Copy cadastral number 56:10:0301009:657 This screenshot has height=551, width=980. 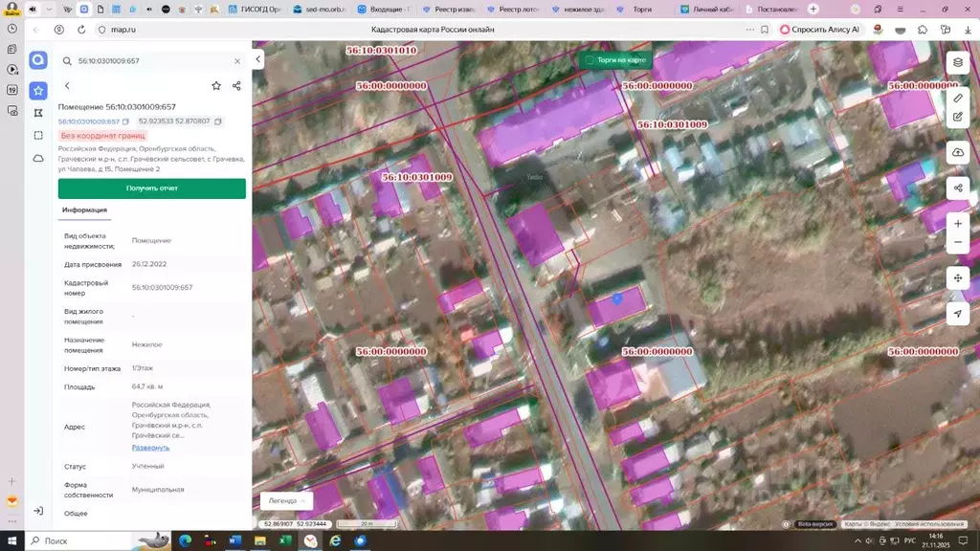tap(125, 121)
